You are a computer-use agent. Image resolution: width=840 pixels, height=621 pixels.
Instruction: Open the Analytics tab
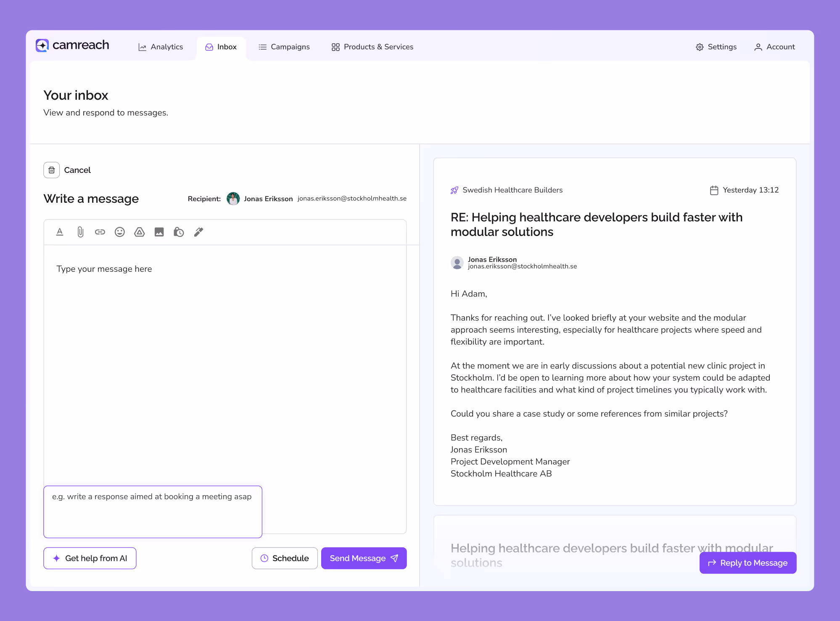pyautogui.click(x=161, y=47)
